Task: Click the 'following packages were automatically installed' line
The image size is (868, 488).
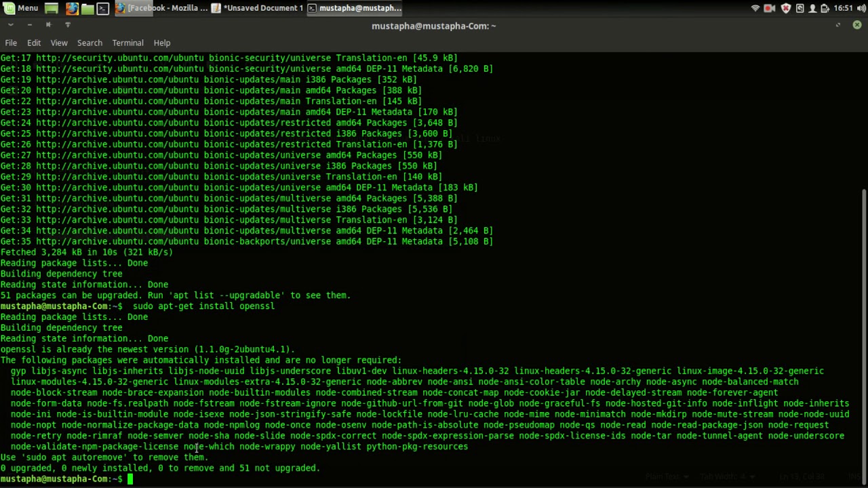Action: click(201, 361)
